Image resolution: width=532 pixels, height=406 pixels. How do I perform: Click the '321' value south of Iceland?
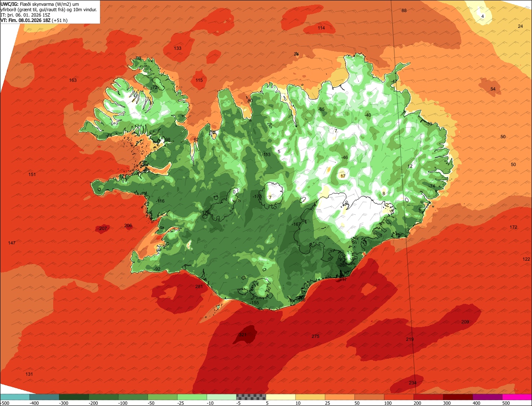coord(243,335)
